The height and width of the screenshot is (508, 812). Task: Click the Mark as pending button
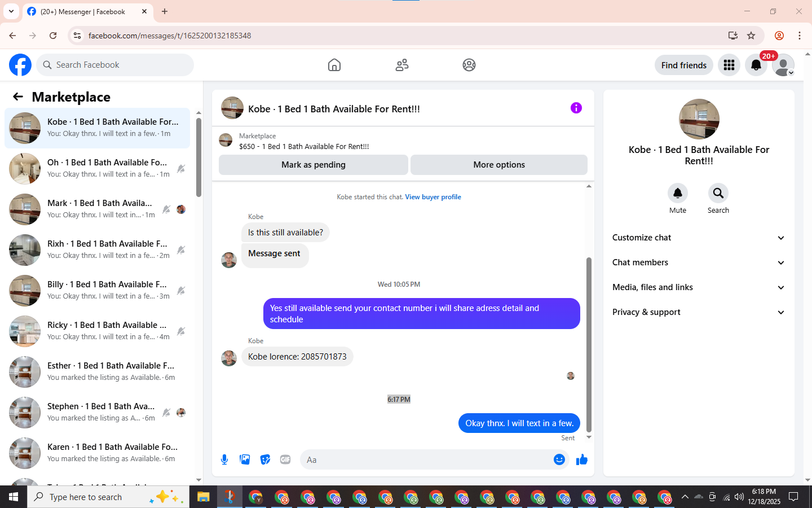coord(314,165)
